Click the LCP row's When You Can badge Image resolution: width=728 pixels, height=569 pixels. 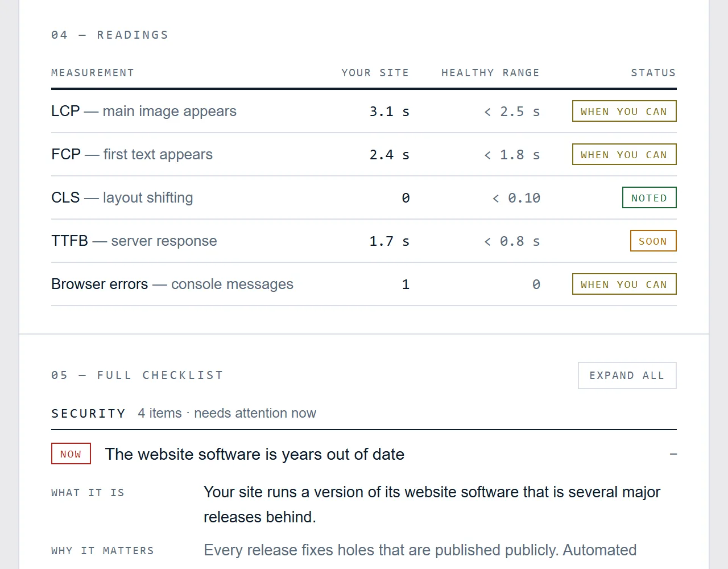coord(624,112)
